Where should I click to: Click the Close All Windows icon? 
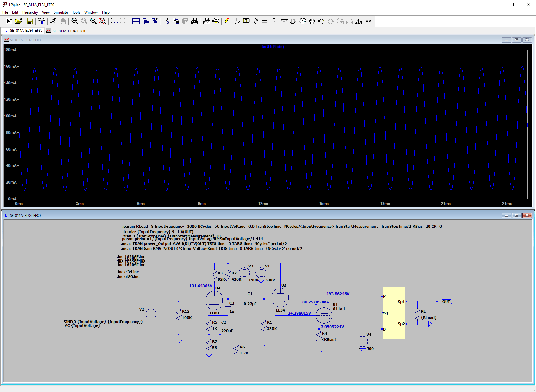tap(155, 21)
